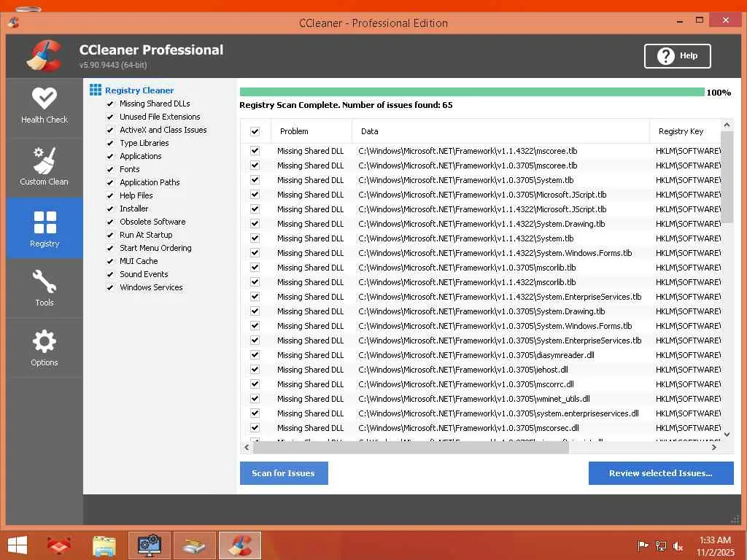Click the Registry Cleaner grid icon

(96, 90)
